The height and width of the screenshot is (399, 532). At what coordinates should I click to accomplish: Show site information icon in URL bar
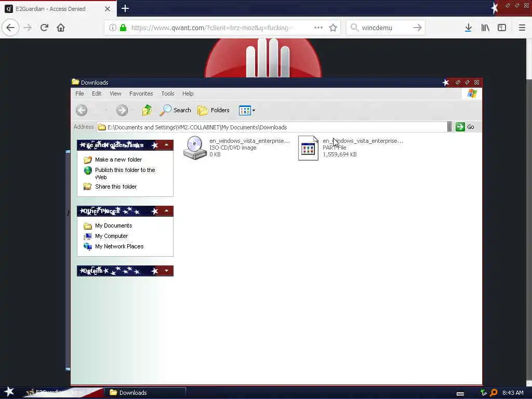coord(113,28)
